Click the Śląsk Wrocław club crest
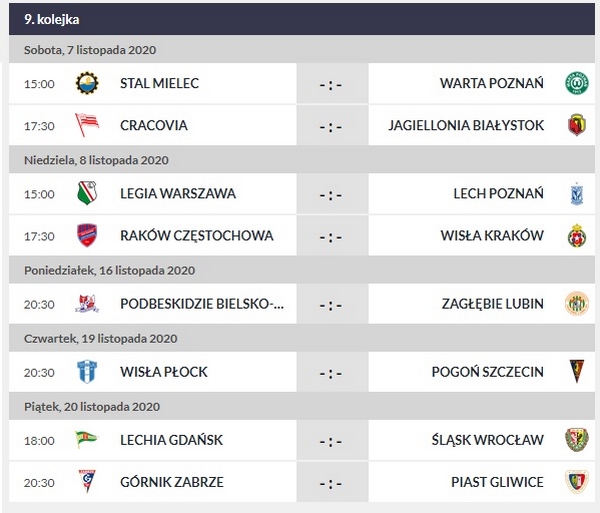This screenshot has width=600, height=513. [x=576, y=439]
